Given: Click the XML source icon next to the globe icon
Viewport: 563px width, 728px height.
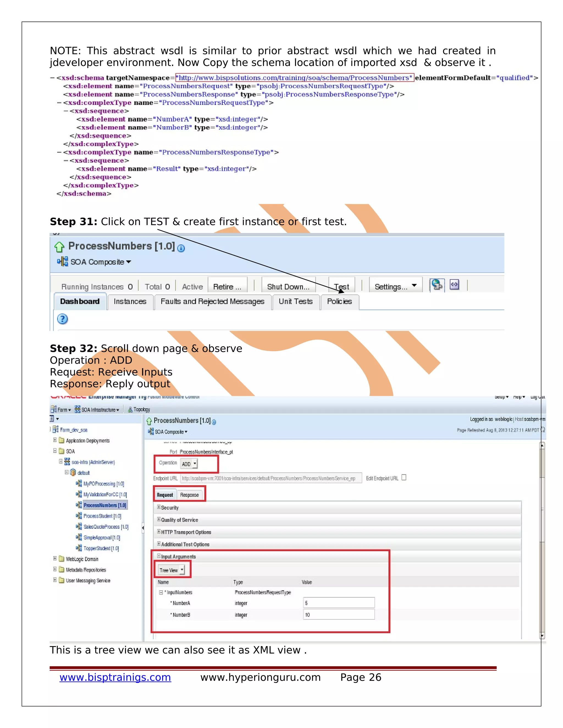Looking at the screenshot, I should pyautogui.click(x=454, y=285).
